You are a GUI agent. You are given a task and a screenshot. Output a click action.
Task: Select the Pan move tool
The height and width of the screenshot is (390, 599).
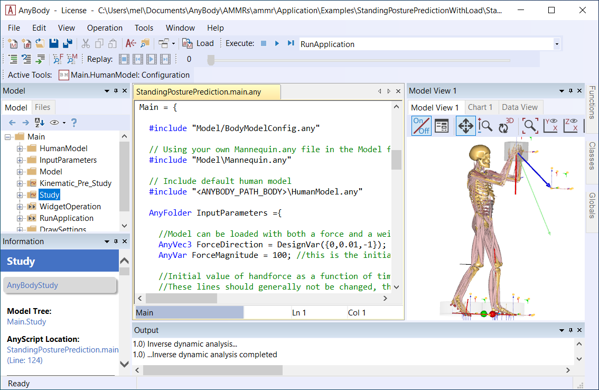[465, 126]
